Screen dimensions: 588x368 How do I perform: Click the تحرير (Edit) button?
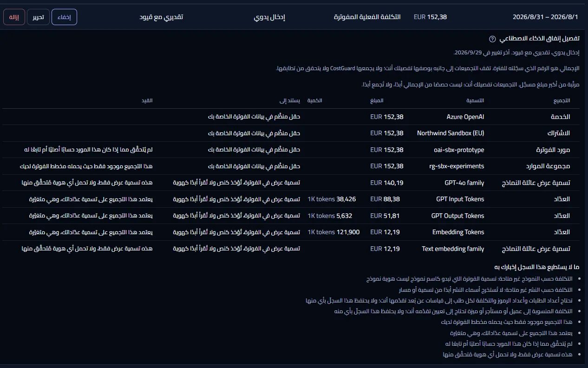pos(38,17)
